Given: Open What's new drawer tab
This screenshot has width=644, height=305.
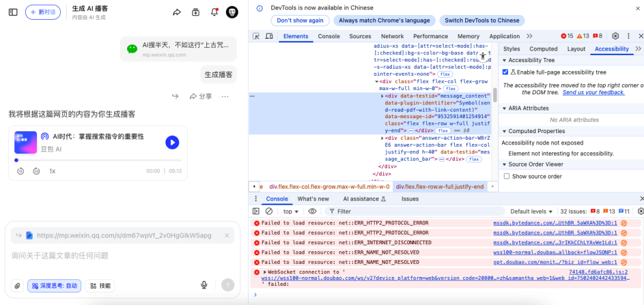Looking at the screenshot, I should click(x=314, y=199).
